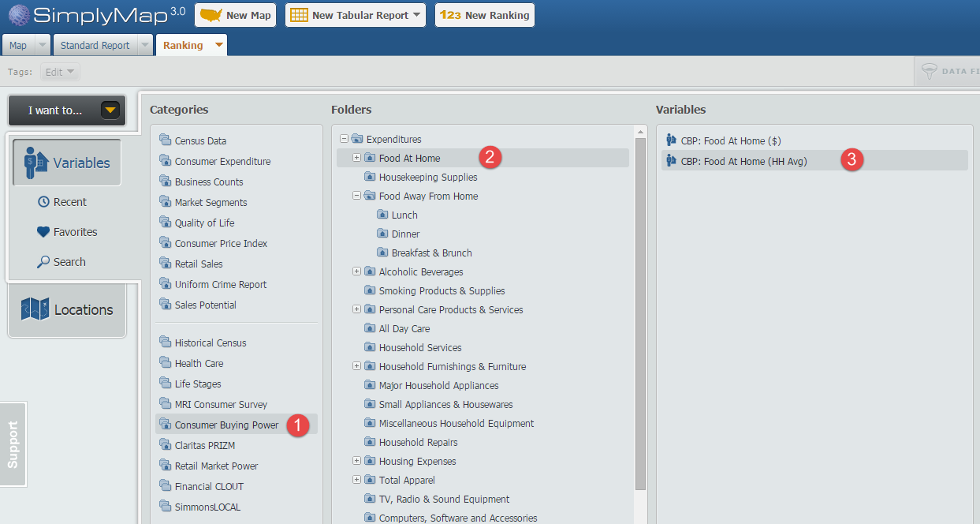This screenshot has height=524, width=980.
Task: Switch to the Standard Report tab
Action: 95,45
